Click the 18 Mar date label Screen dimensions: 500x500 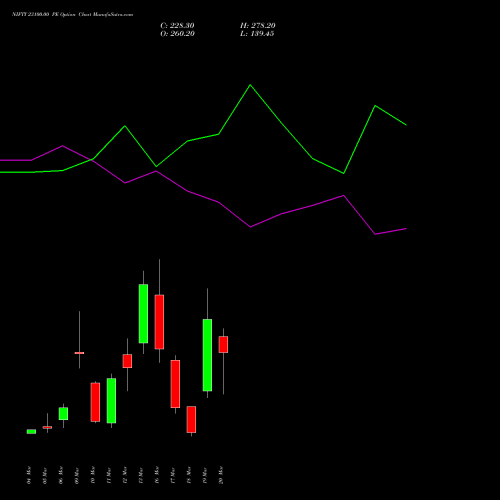(189, 475)
